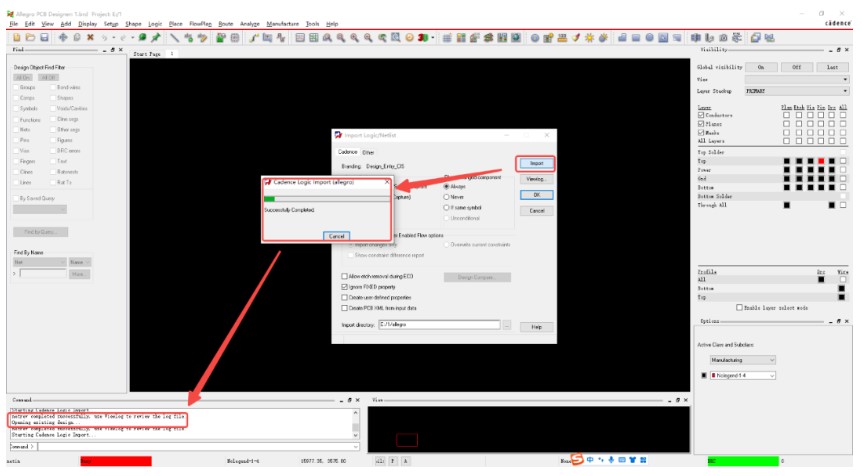The height and width of the screenshot is (476, 862).
Task: Toggle Allow etch removal during ECO checkbox
Action: [345, 276]
